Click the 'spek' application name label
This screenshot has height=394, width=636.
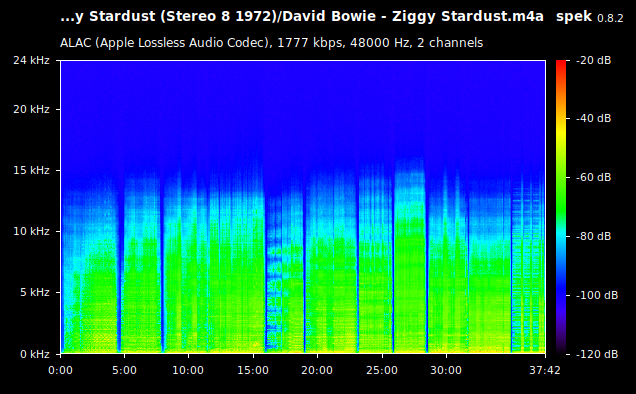click(x=574, y=17)
